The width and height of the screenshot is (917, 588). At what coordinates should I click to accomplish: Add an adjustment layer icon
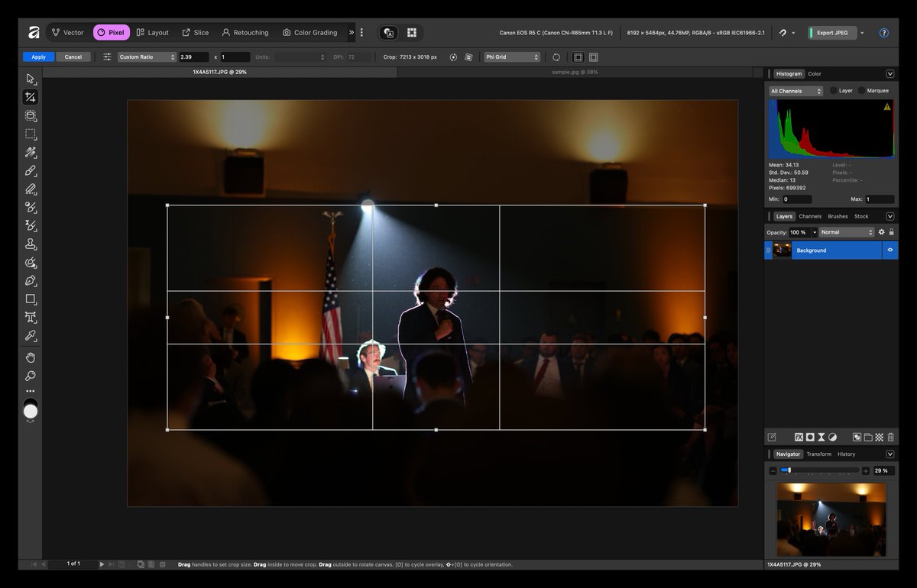832,438
